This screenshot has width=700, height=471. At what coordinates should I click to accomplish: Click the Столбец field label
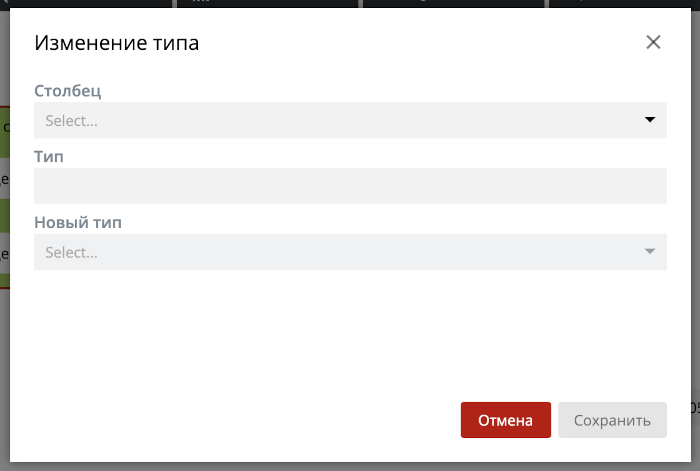point(67,91)
